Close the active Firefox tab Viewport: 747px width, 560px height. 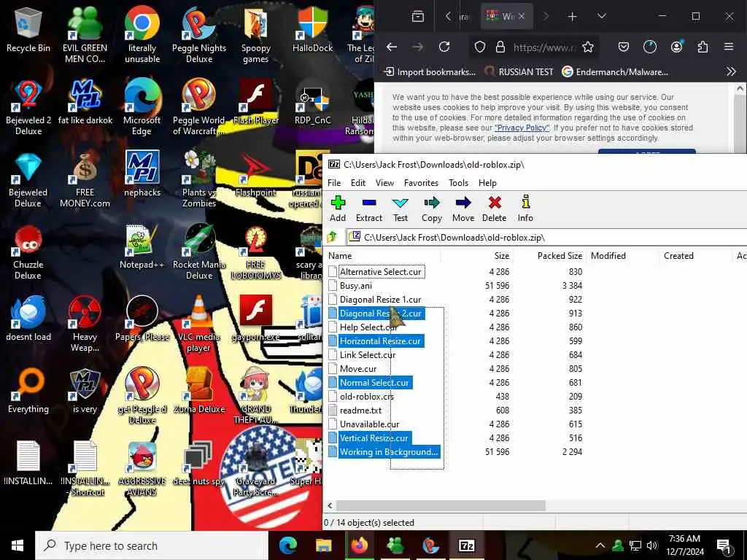pos(522,16)
